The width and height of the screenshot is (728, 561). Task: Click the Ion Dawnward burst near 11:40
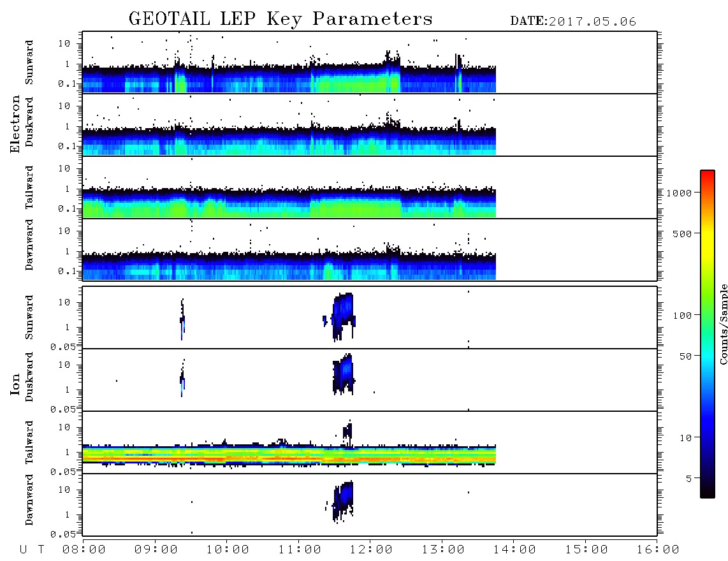[342, 502]
